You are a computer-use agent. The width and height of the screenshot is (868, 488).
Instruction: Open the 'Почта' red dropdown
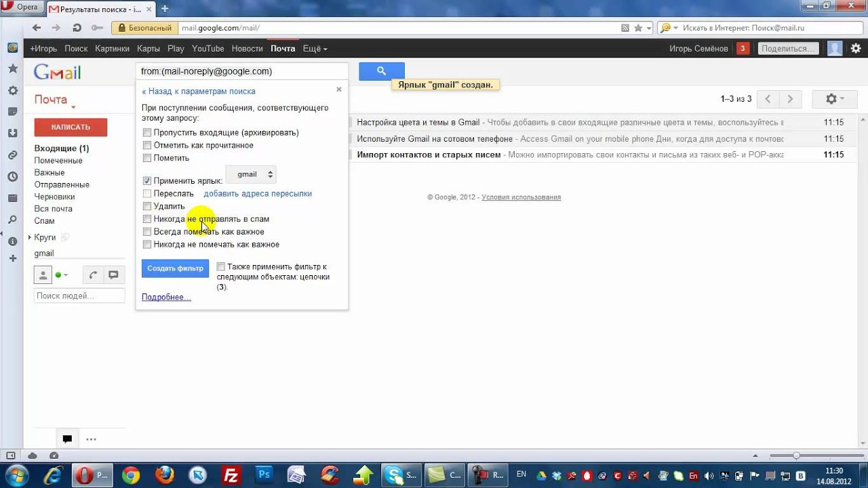click(54, 100)
